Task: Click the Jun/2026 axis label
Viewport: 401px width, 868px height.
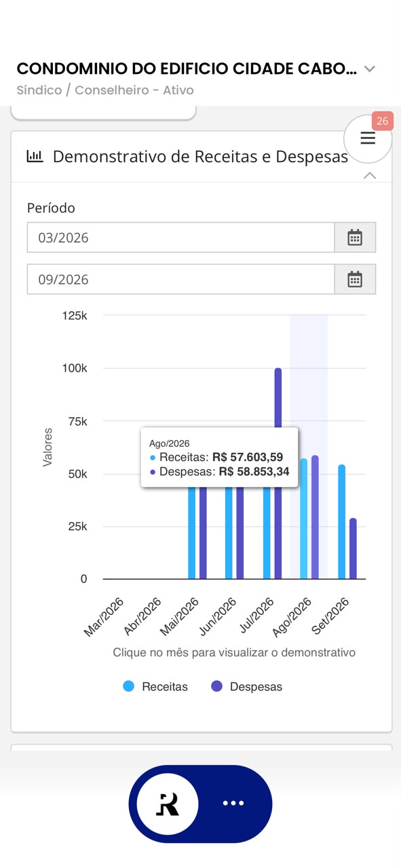Action: 218,616
